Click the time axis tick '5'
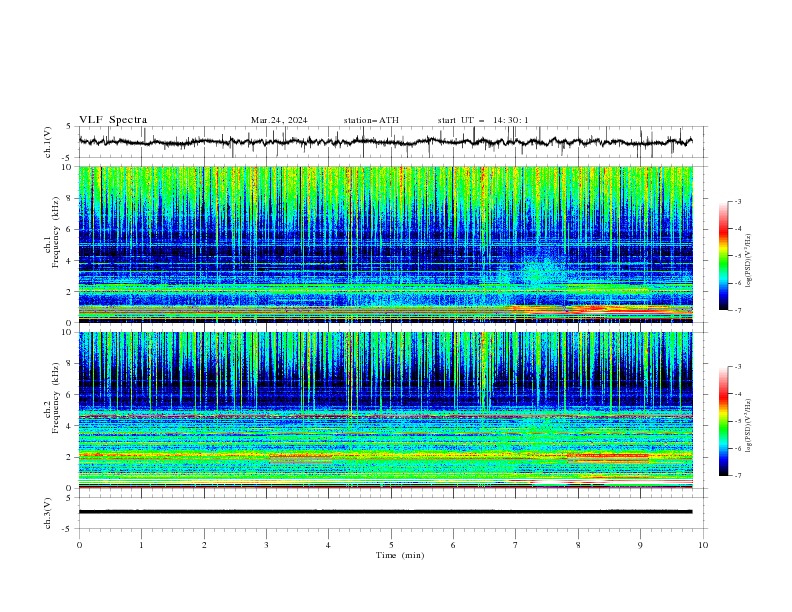792x612 pixels. tap(391, 545)
